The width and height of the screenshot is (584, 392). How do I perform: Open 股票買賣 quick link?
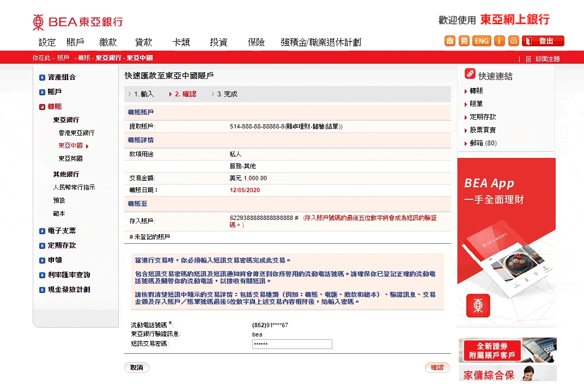coord(483,130)
